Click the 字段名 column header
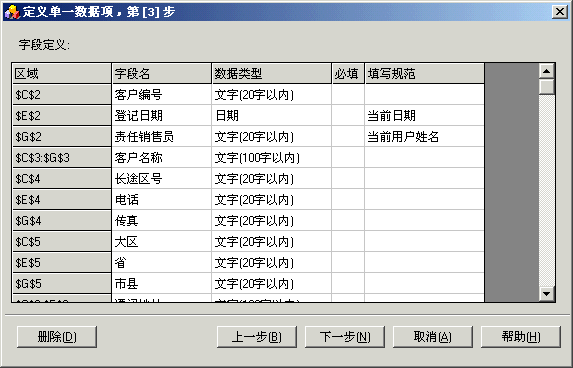This screenshot has height=368, width=573. (x=162, y=73)
